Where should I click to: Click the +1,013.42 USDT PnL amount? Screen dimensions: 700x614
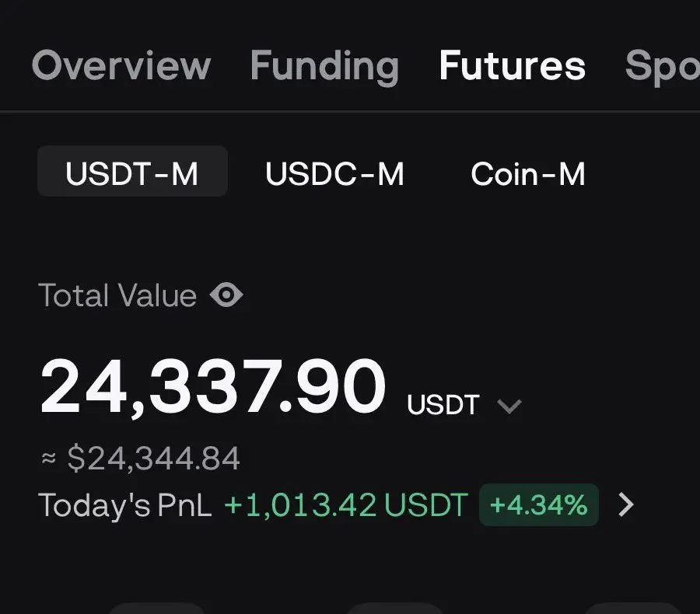pos(346,504)
